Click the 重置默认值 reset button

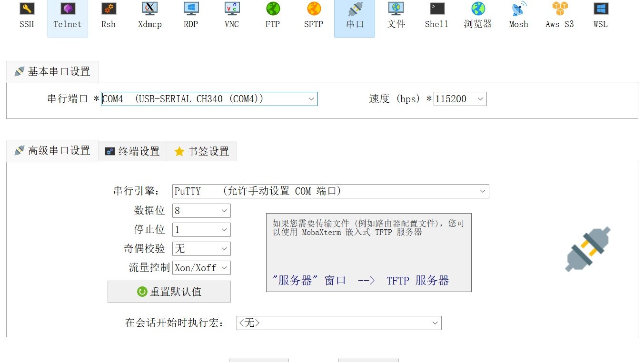tap(169, 292)
